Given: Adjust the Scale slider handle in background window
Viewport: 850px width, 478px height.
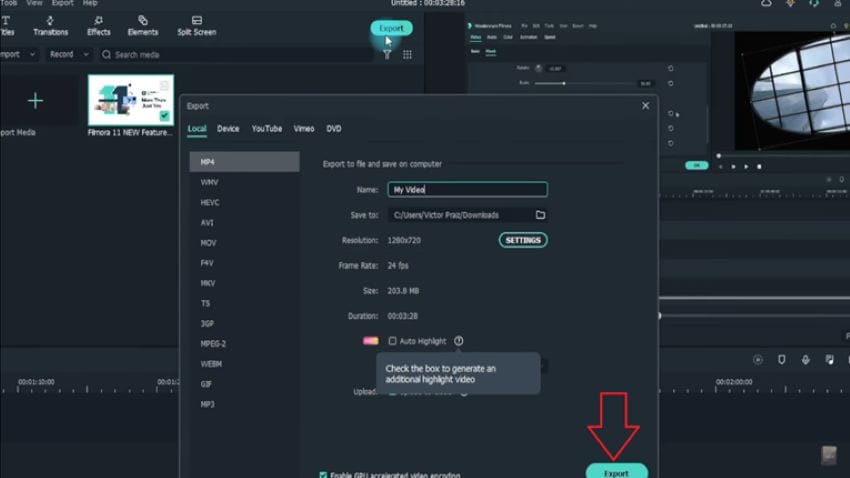Looking at the screenshot, I should pos(564,83).
